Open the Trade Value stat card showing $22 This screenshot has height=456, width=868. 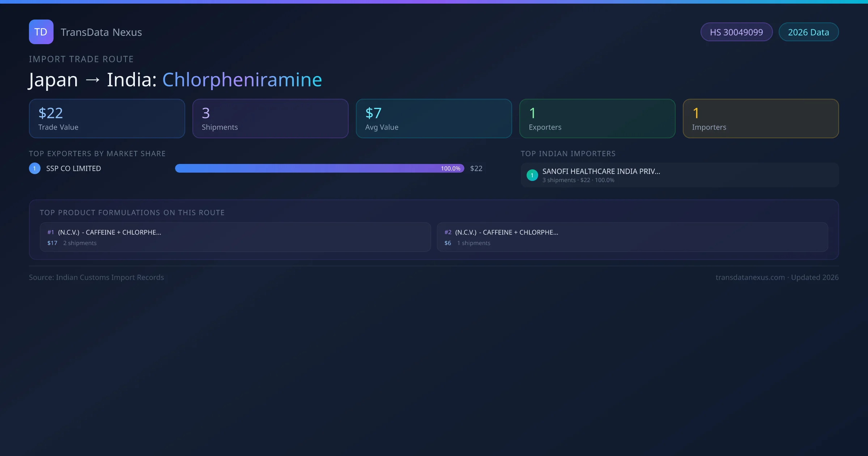[x=107, y=118]
